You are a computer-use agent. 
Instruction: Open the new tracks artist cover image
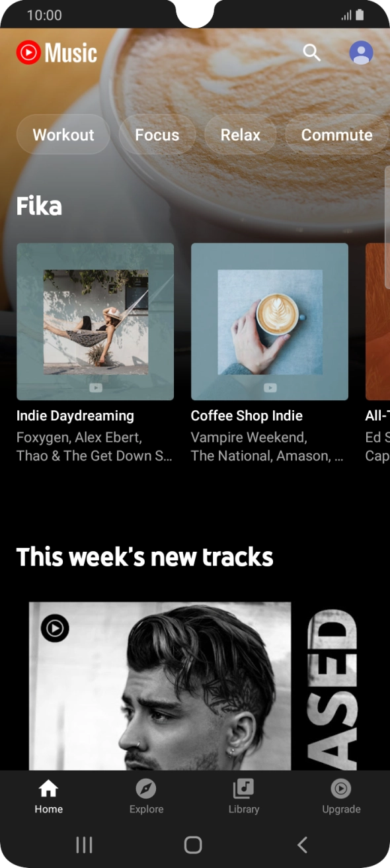[x=160, y=686]
